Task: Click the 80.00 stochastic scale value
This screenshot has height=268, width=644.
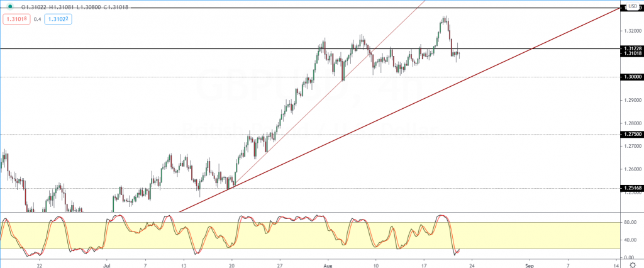Action: click(630, 222)
